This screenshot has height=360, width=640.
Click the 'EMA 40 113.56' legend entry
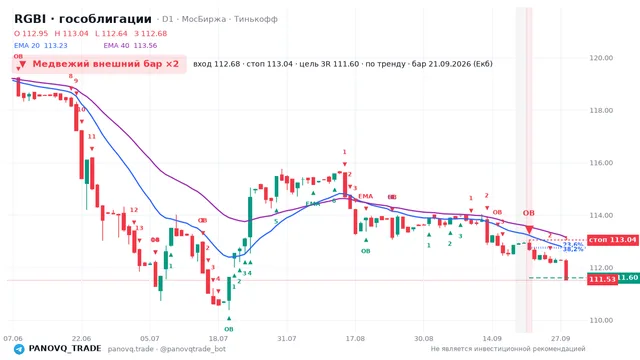130,46
